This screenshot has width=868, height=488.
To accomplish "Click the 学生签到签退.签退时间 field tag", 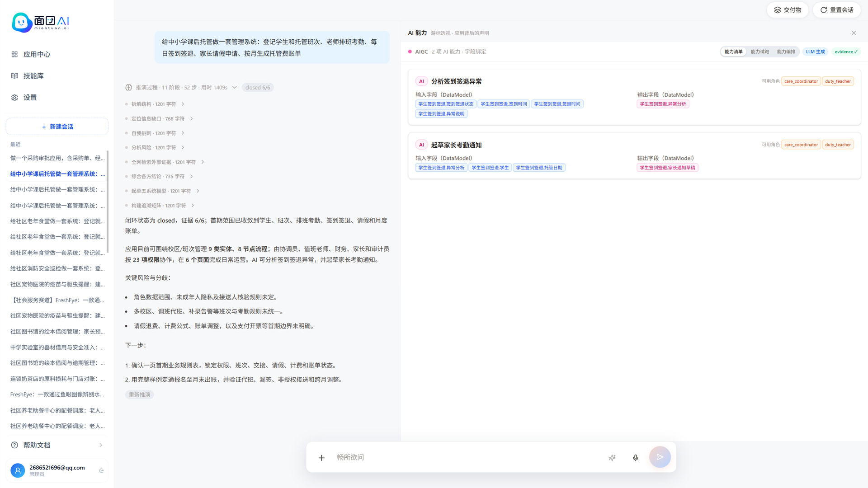I will (x=557, y=104).
